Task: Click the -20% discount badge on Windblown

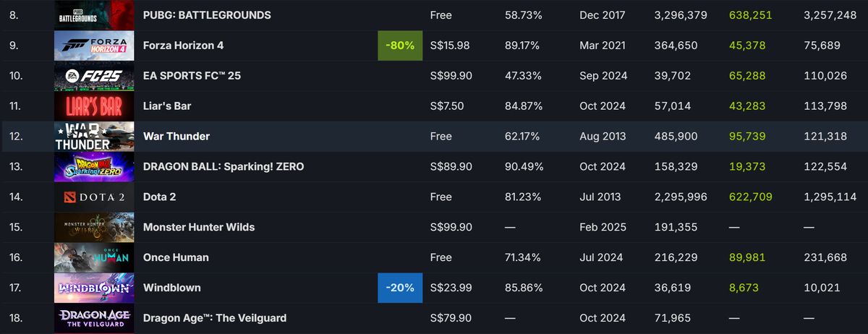Action: tap(400, 288)
